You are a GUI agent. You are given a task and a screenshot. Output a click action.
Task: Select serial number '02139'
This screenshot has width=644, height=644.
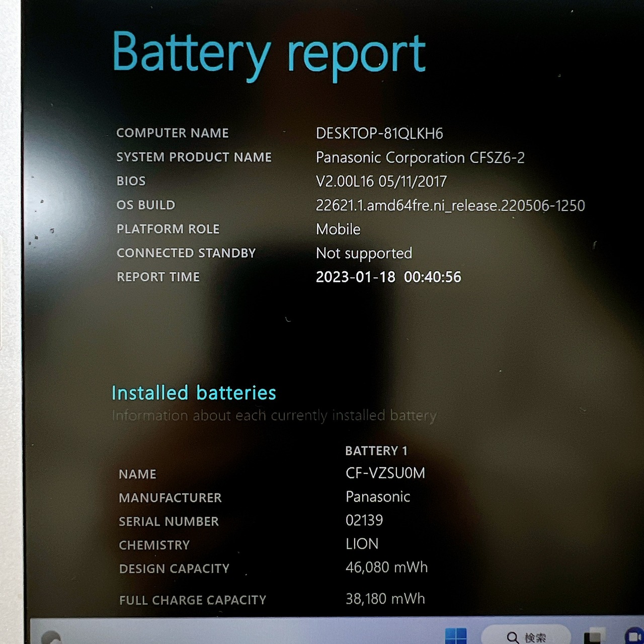point(364,520)
